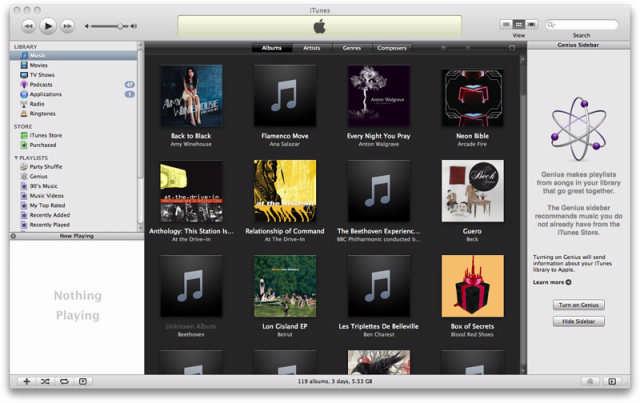Open the Ringtones library
640x403 pixels.
point(73,114)
